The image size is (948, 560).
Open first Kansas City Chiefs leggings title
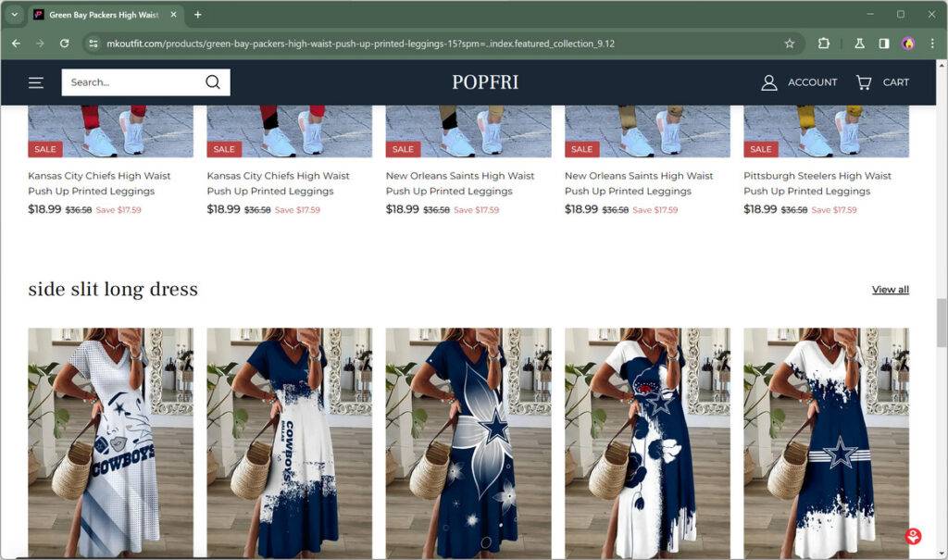coord(99,183)
